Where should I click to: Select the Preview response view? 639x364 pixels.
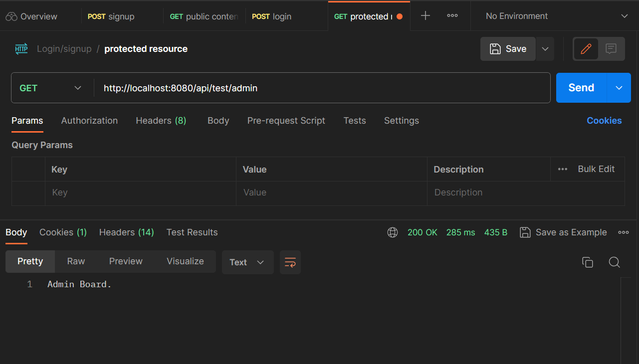pyautogui.click(x=126, y=261)
